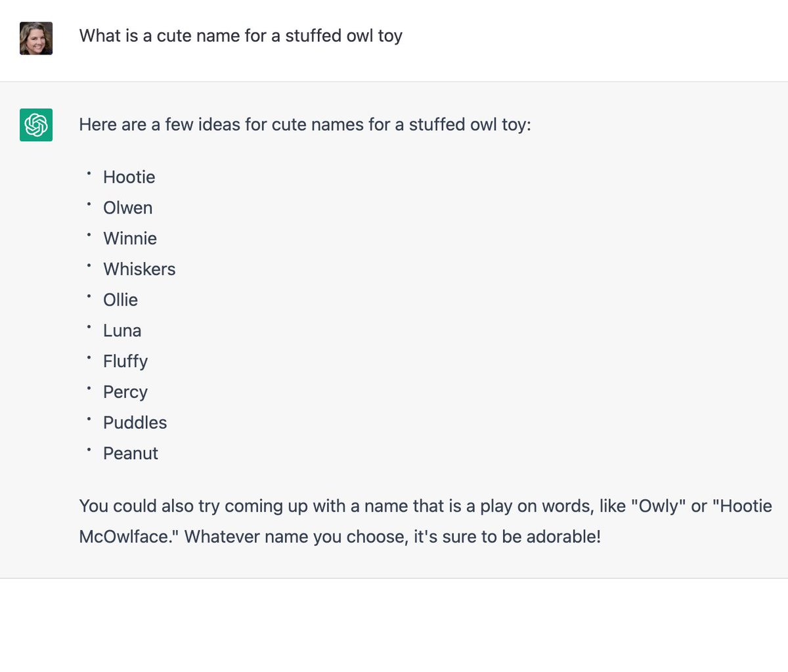Screen dimensions: 788x672
Task: Click the name Luna
Action: point(122,330)
